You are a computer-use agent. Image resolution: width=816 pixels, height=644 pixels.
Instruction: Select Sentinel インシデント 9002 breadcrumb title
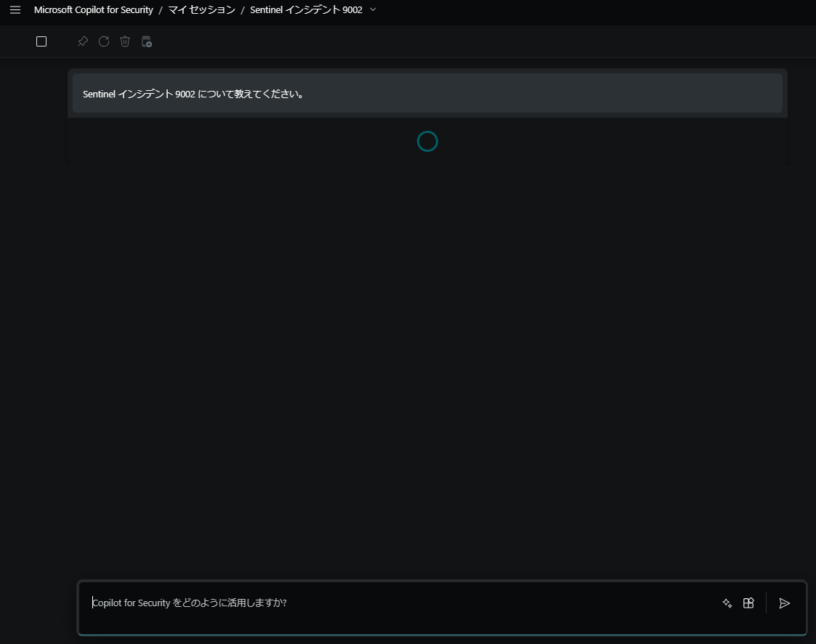306,10
